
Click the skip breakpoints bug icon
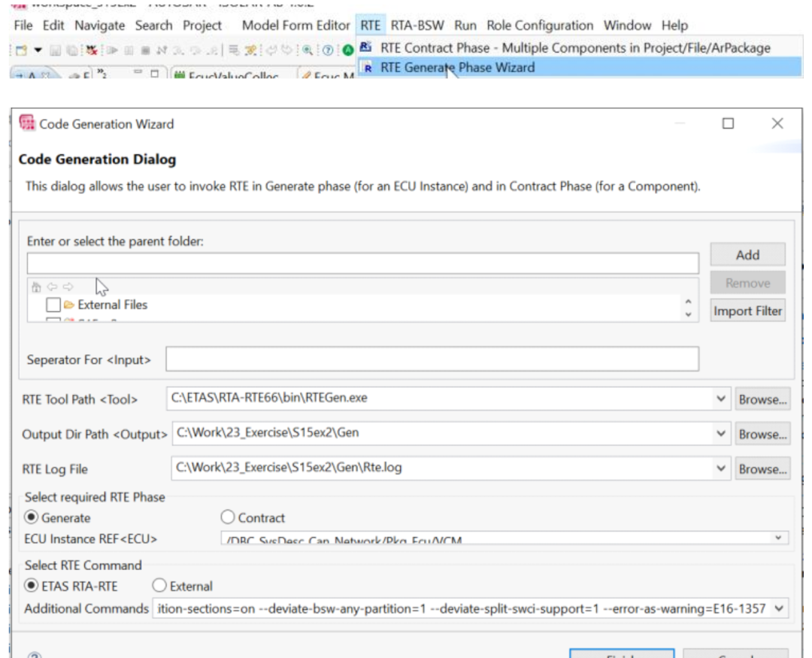point(92,50)
